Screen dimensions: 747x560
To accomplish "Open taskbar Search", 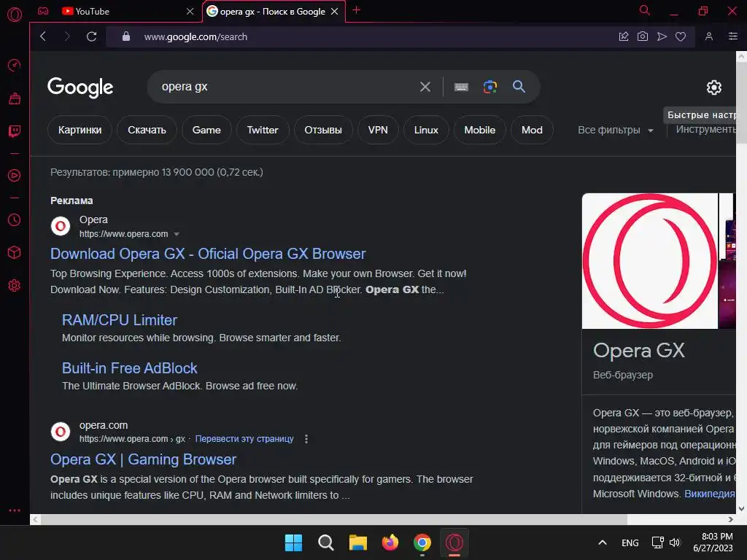I will point(326,542).
